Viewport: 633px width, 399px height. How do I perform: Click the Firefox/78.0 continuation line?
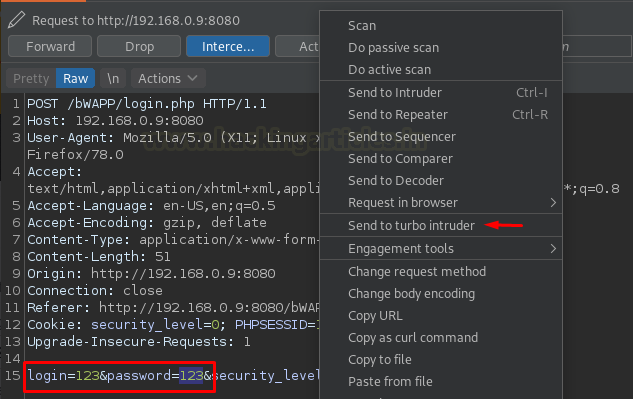point(75,155)
